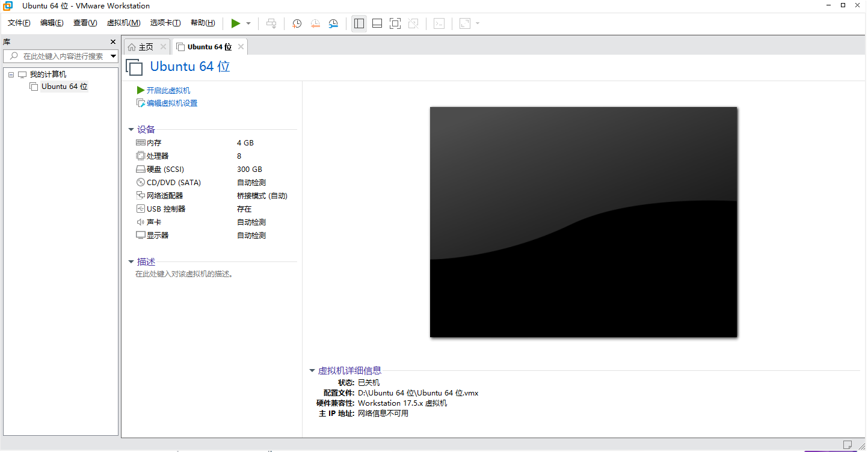Click the VM console preview thumbnail
This screenshot has width=868, height=452.
pos(583,221)
